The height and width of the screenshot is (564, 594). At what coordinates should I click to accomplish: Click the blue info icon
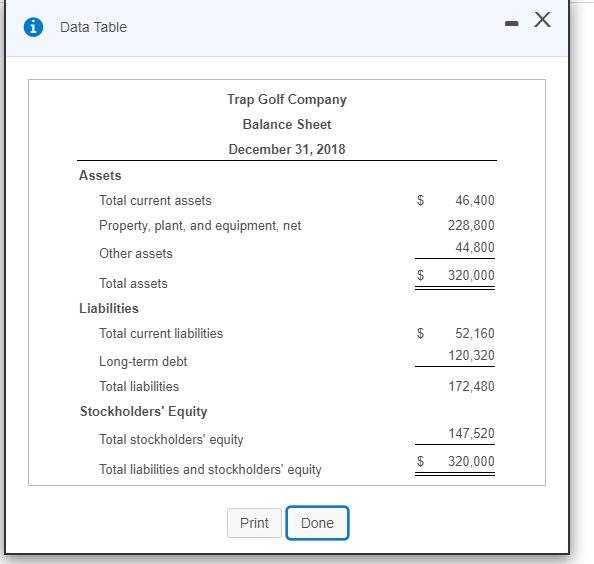(x=33, y=27)
